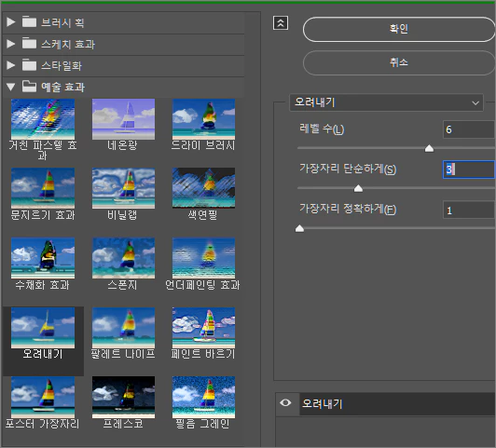
Task: Select the 브러시 획 category label
Action: tap(62, 22)
